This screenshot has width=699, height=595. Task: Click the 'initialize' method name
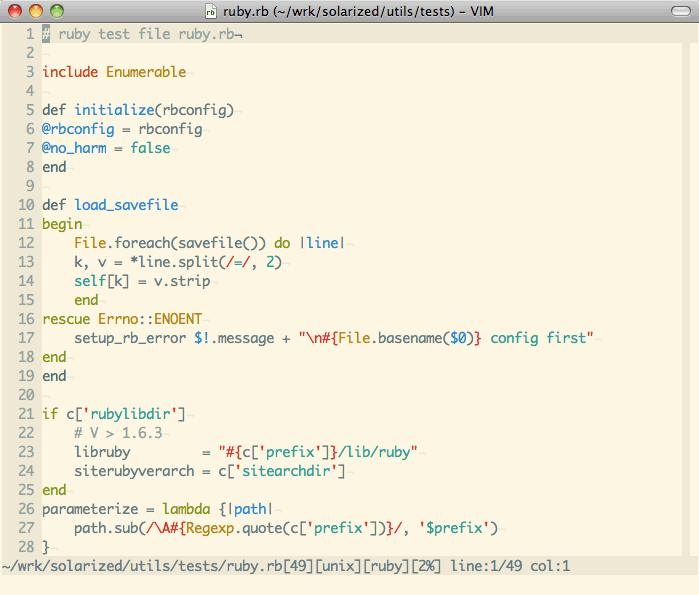[x=114, y=110]
